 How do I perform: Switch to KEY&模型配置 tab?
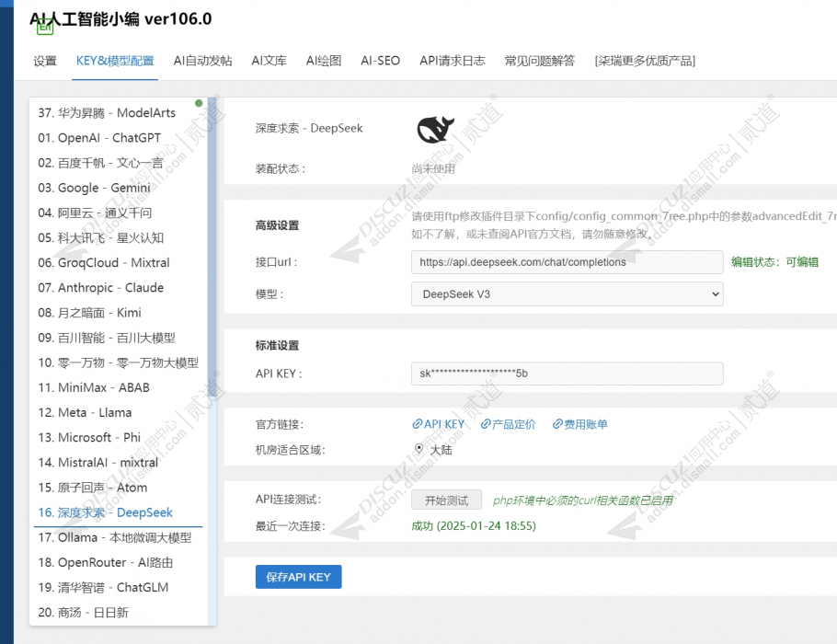(115, 61)
